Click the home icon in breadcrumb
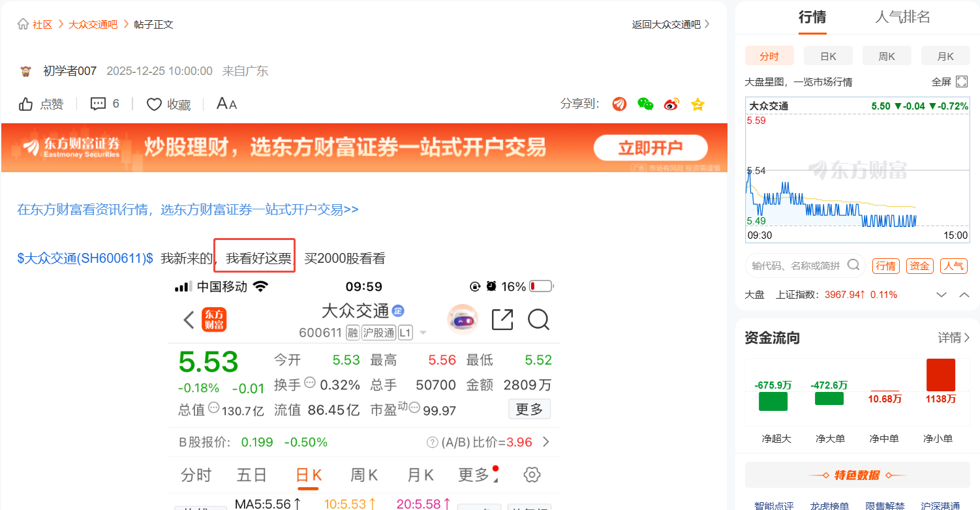The width and height of the screenshot is (980, 510). [x=23, y=24]
